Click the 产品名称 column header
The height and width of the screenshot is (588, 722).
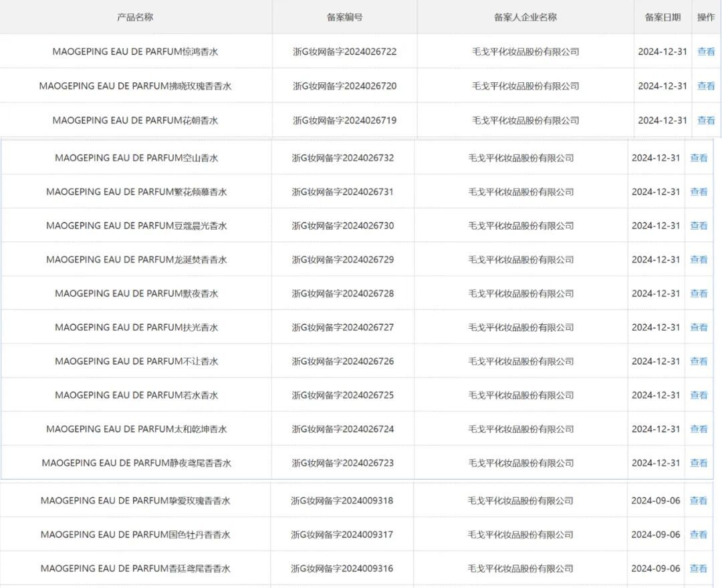pos(135,17)
